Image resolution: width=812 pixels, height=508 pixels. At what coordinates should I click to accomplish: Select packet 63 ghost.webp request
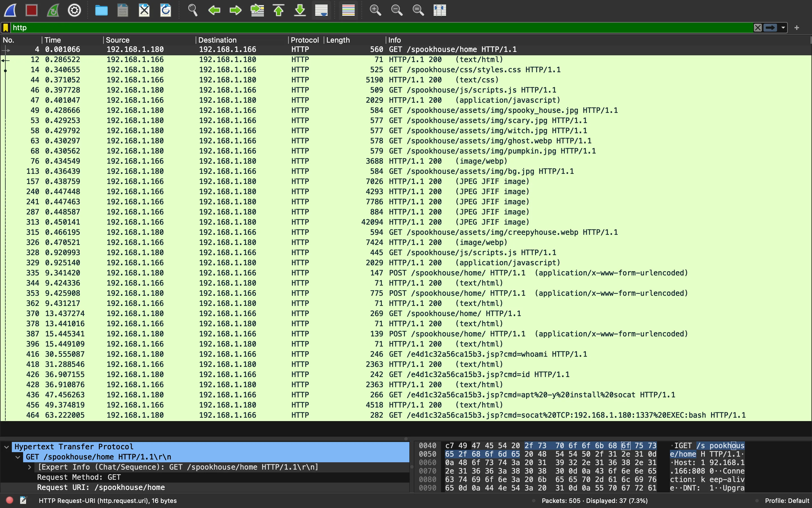406,141
